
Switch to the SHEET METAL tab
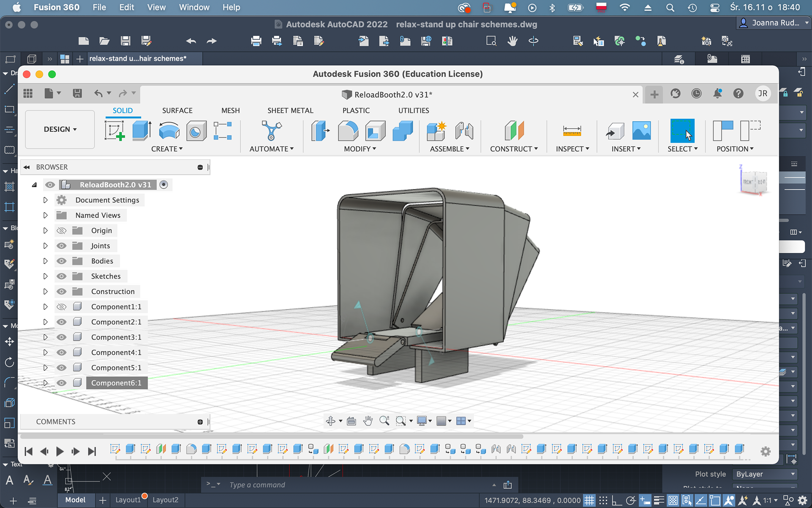click(x=290, y=110)
